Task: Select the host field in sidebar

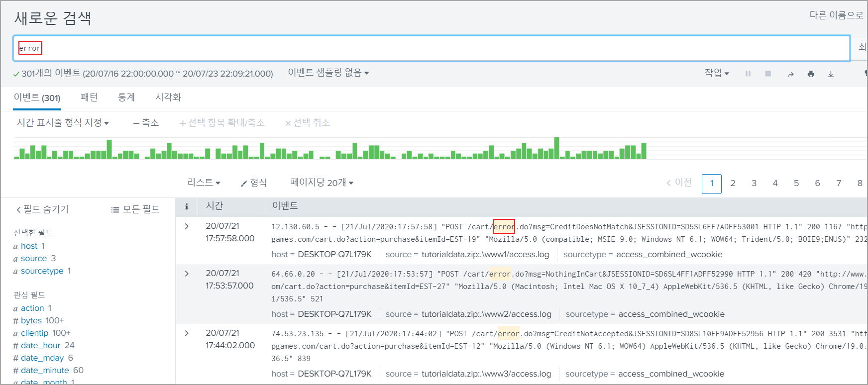Action: click(29, 246)
